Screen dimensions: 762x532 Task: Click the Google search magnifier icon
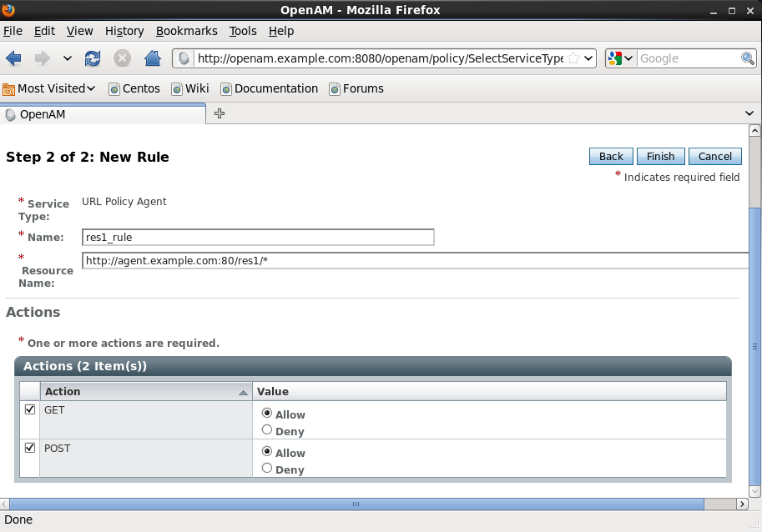coord(748,58)
